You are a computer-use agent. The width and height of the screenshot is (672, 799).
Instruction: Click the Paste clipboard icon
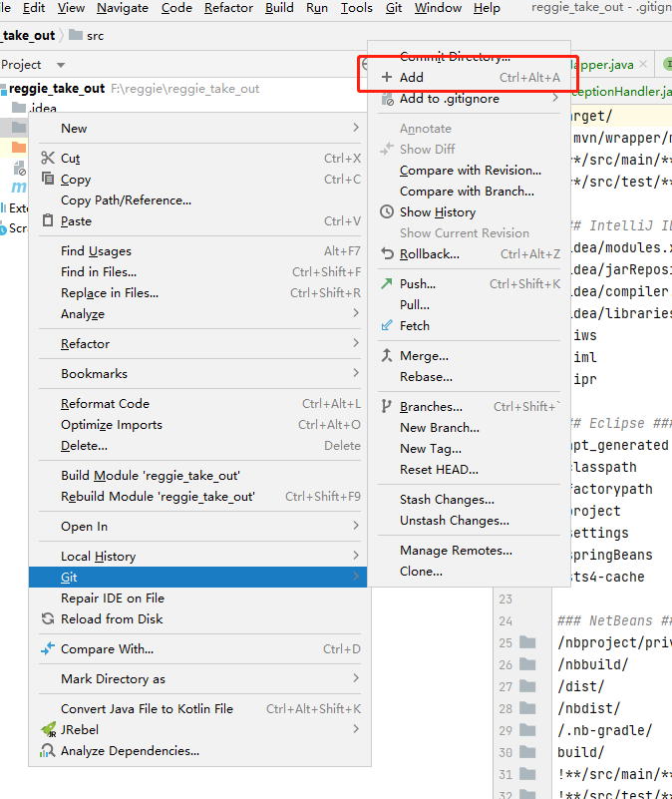coord(48,220)
